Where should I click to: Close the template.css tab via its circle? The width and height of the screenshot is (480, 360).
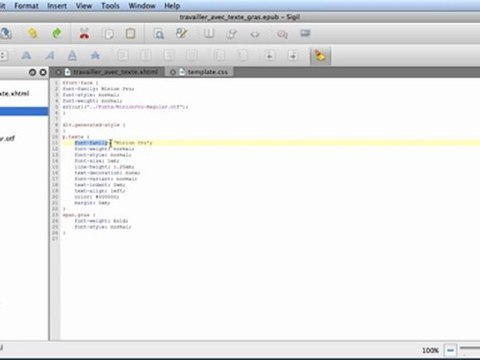point(173,72)
